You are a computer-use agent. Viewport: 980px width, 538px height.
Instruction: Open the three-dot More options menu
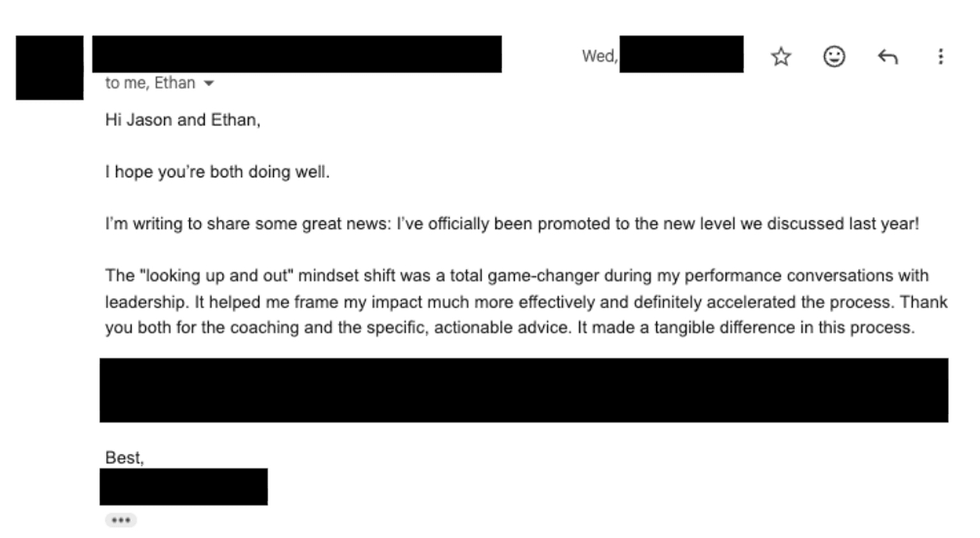point(940,57)
